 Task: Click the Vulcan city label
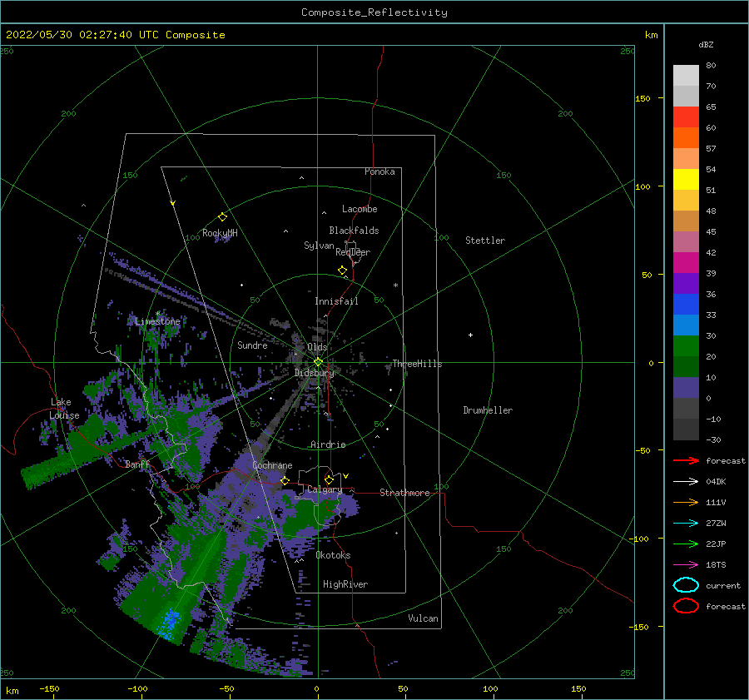tap(423, 618)
